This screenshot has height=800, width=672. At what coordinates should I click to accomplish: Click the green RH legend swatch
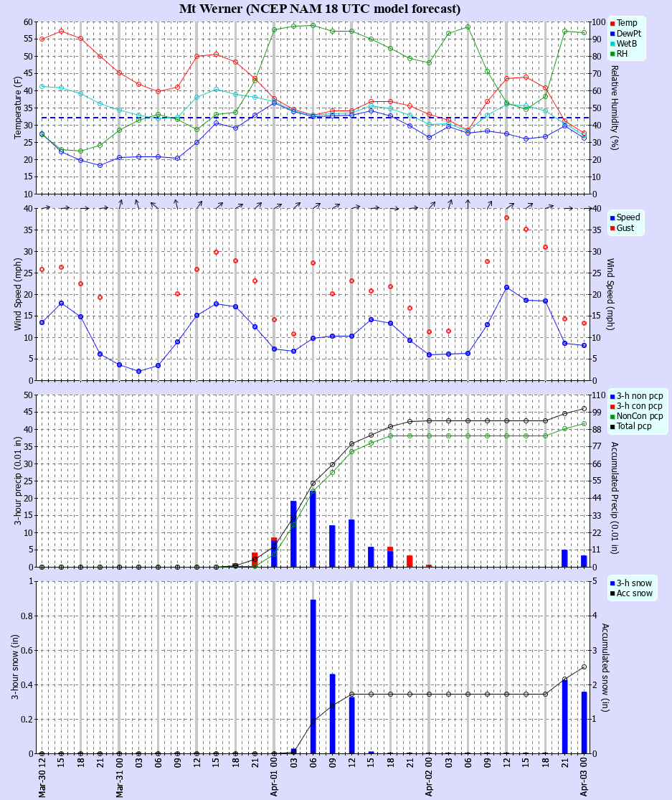612,53
